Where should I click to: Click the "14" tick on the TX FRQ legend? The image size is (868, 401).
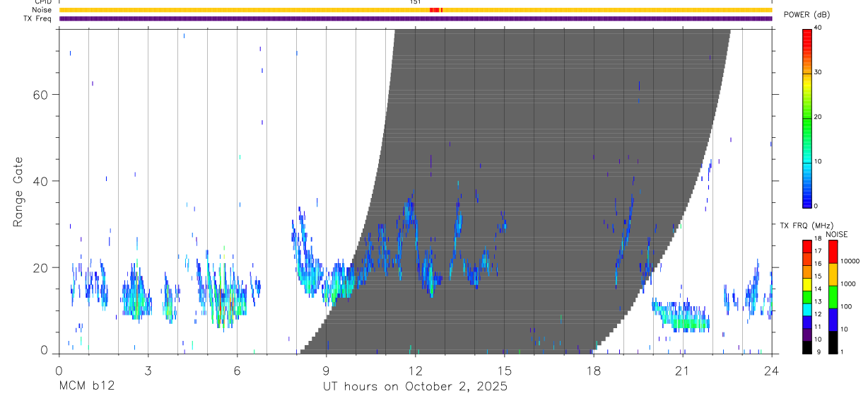coord(817,289)
